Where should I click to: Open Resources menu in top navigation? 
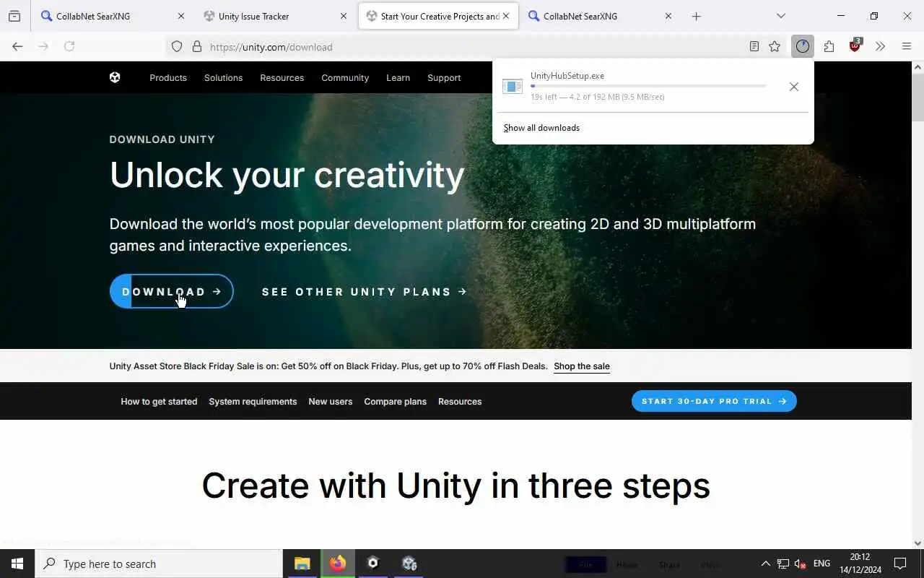[x=282, y=77]
